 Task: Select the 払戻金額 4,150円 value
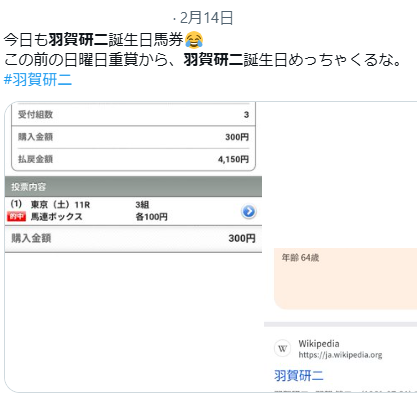(x=233, y=159)
